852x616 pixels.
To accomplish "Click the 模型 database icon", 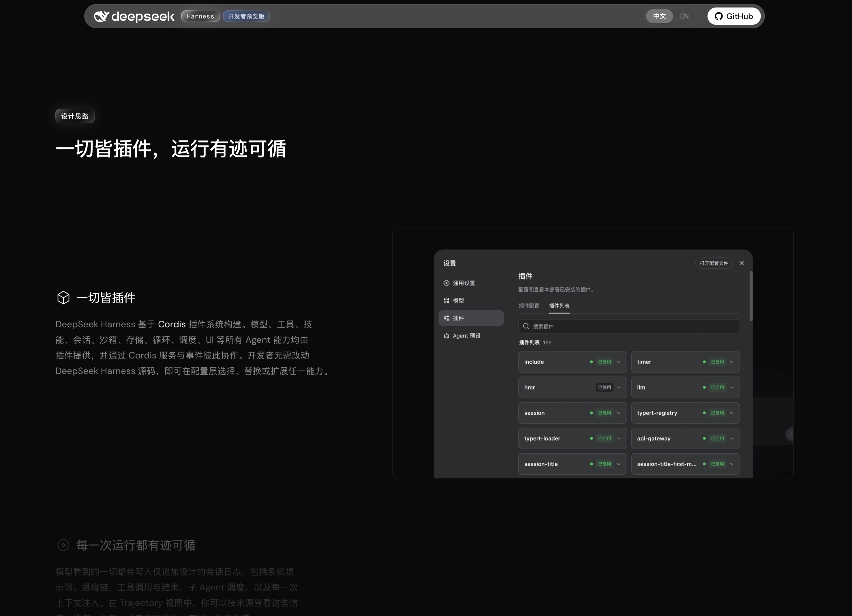I will pos(446,301).
